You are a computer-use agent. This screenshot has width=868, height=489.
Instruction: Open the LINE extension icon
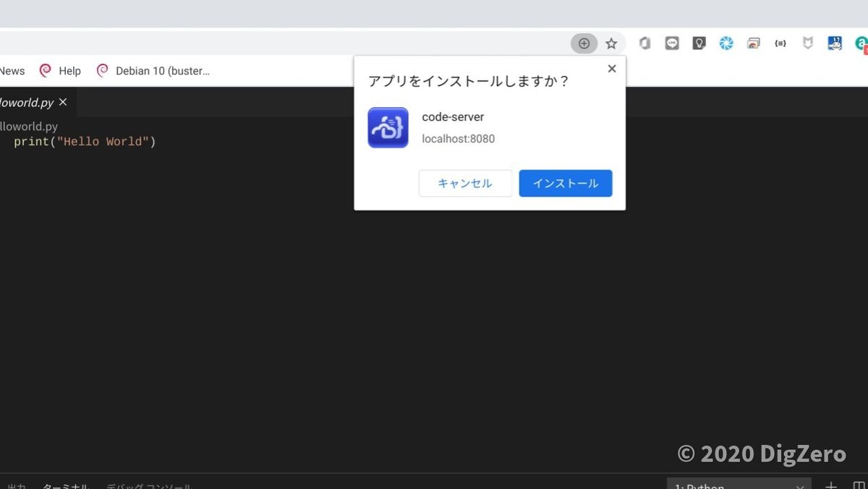click(671, 43)
